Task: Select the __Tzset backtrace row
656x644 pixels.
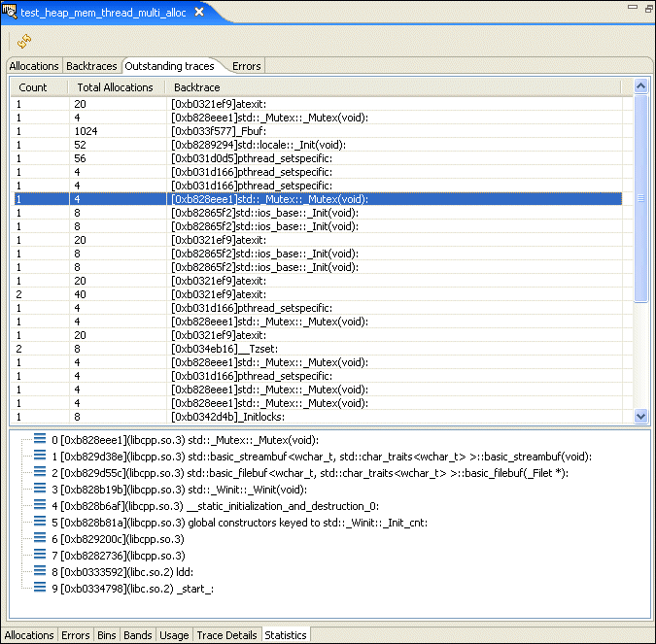Action: click(202, 349)
